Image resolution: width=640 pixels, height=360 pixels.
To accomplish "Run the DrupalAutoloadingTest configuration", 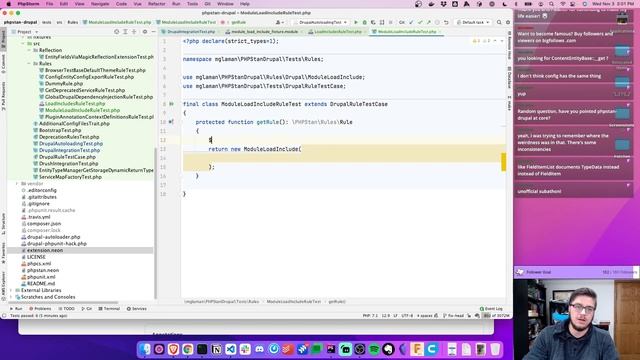I will point(356,22).
